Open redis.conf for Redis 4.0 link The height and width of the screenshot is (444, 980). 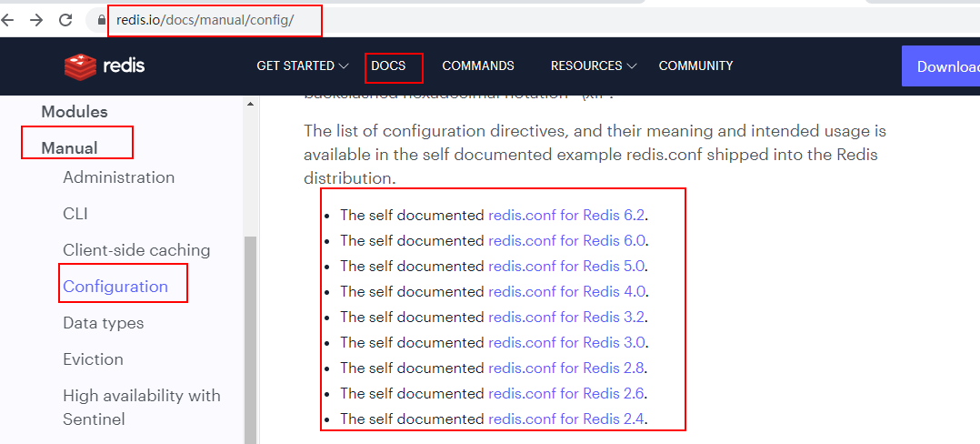[x=566, y=291]
